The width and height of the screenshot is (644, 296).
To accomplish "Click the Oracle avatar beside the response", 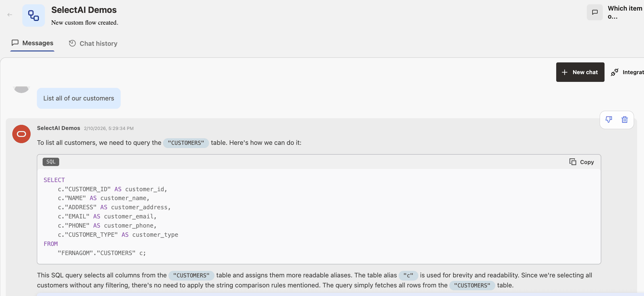I will click(21, 134).
